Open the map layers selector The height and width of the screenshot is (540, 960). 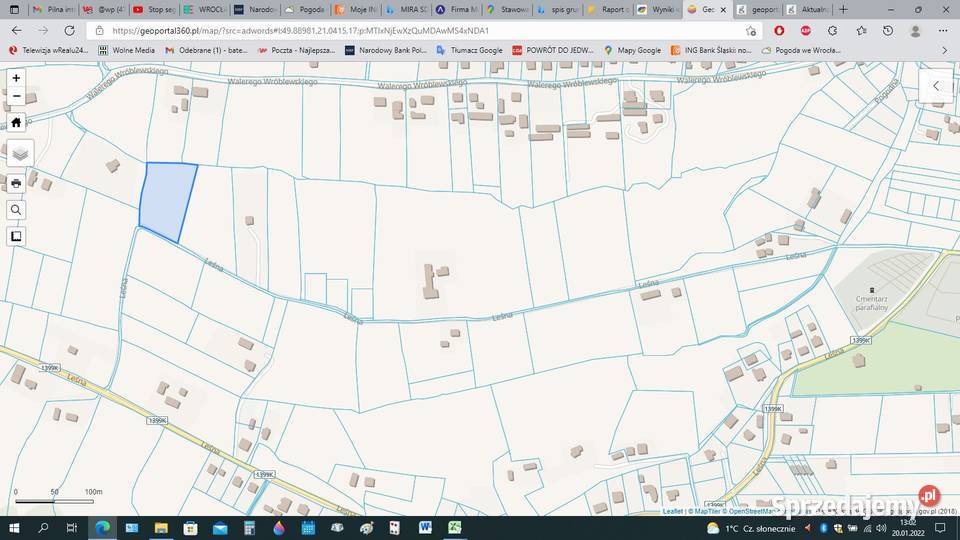pyautogui.click(x=20, y=153)
